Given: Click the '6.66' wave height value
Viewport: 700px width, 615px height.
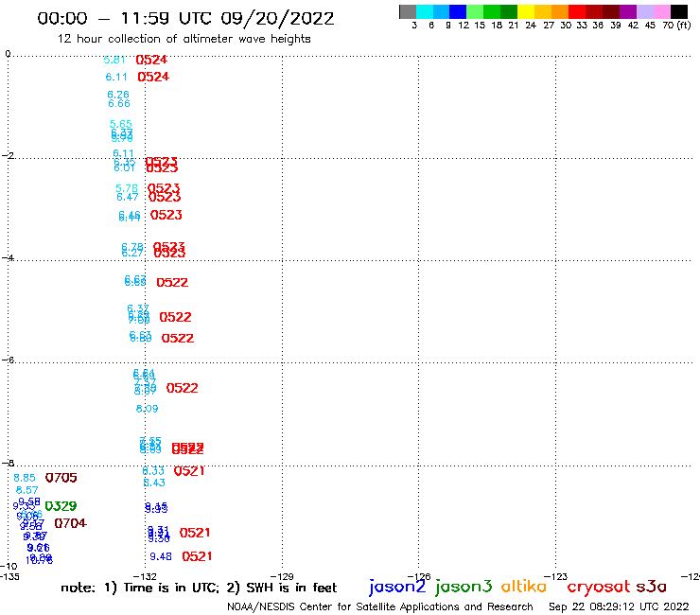Looking at the screenshot, I should [x=119, y=104].
